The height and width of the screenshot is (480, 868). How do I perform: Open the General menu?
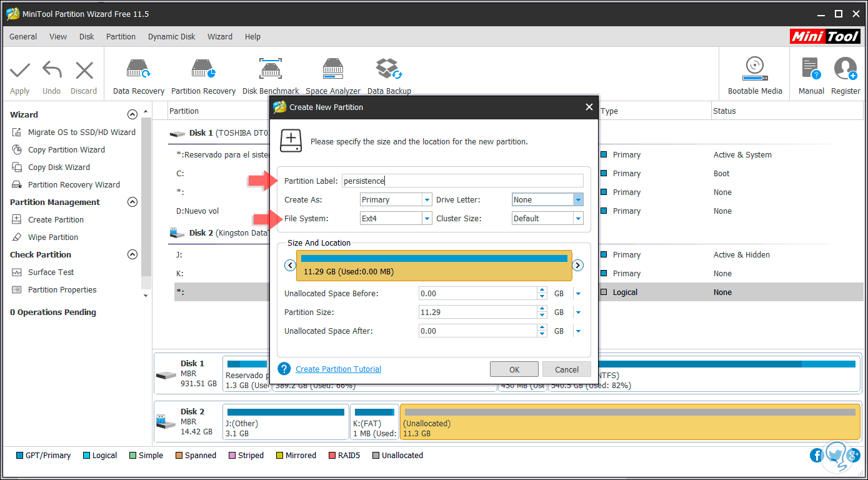[x=23, y=36]
